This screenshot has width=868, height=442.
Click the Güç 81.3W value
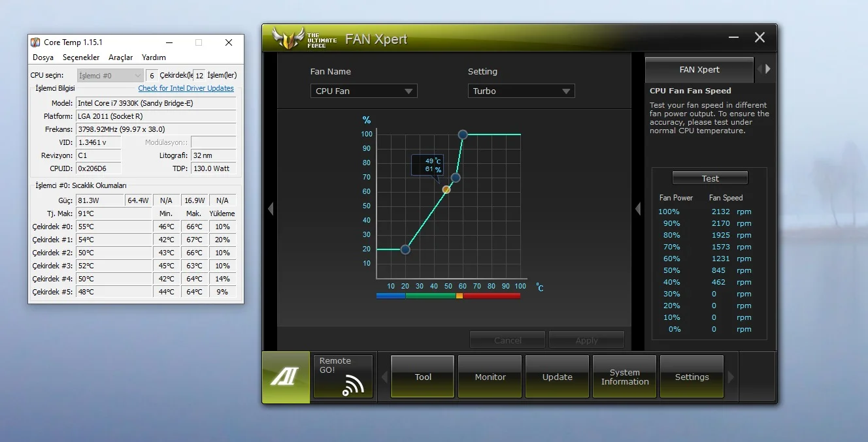tap(99, 200)
